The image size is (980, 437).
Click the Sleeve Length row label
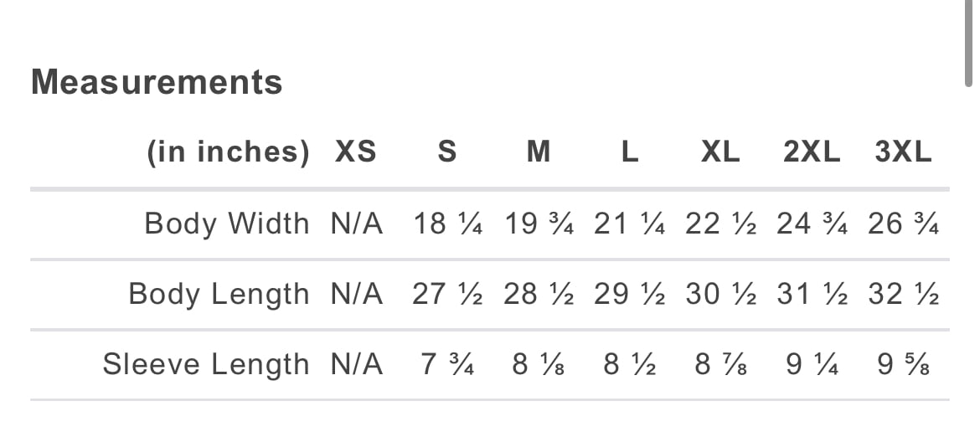point(205,364)
